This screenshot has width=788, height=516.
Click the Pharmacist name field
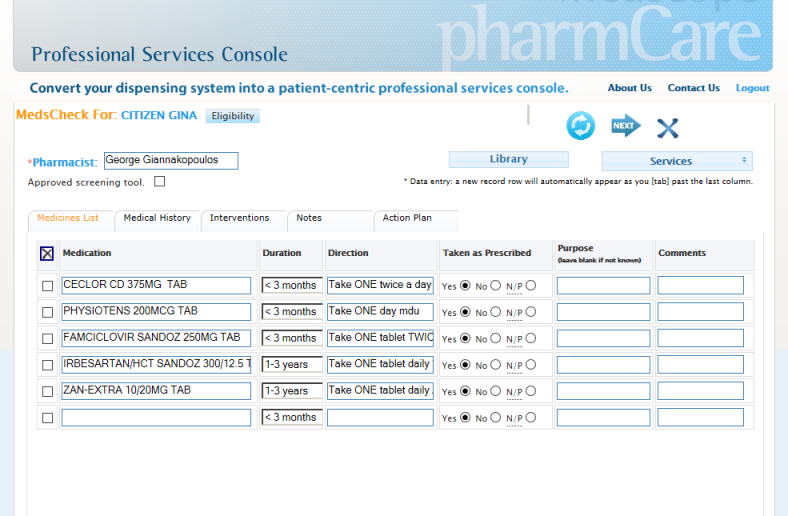coord(171,160)
